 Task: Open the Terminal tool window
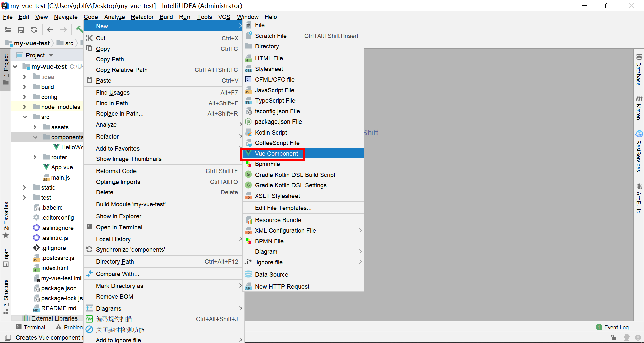coord(31,327)
